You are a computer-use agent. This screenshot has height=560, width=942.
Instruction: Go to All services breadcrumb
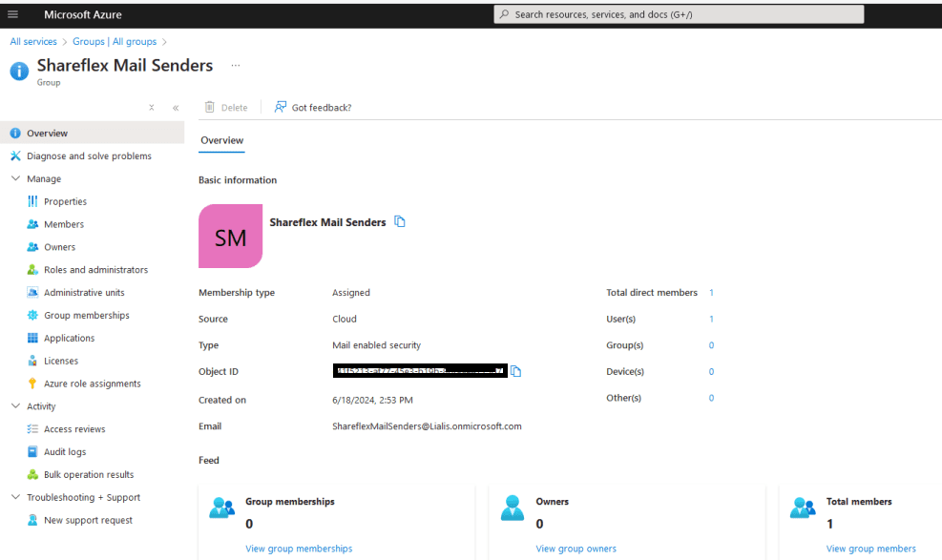click(33, 41)
